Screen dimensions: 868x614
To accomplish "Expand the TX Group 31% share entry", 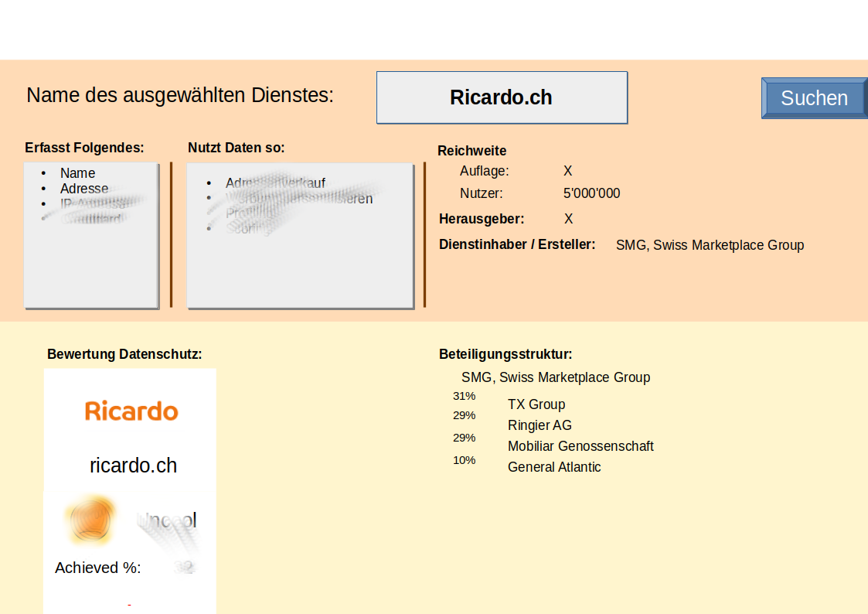I will coord(536,404).
